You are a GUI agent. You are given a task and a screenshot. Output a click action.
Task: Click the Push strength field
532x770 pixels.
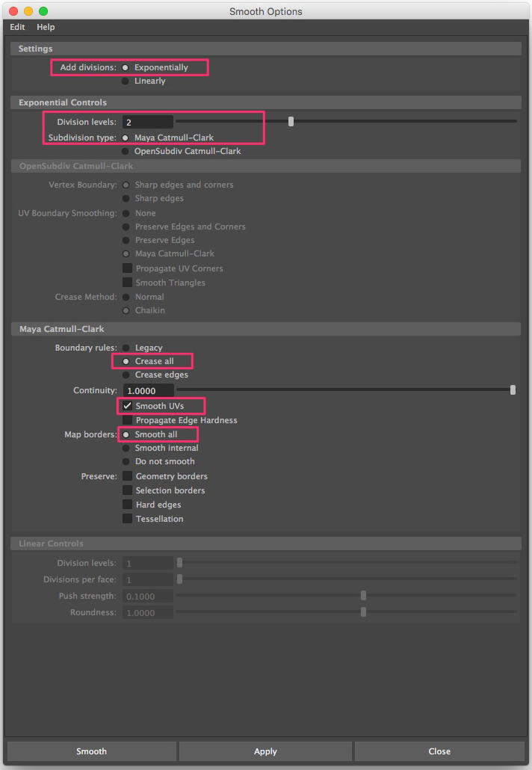(x=148, y=596)
